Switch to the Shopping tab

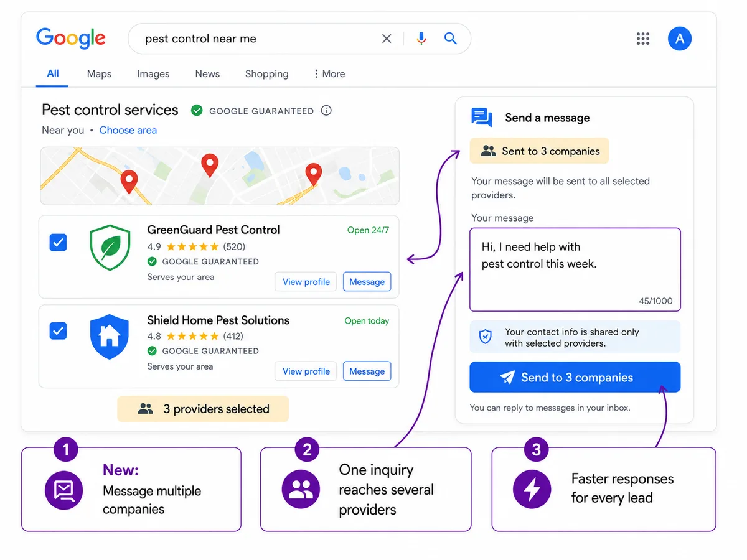[x=266, y=73]
